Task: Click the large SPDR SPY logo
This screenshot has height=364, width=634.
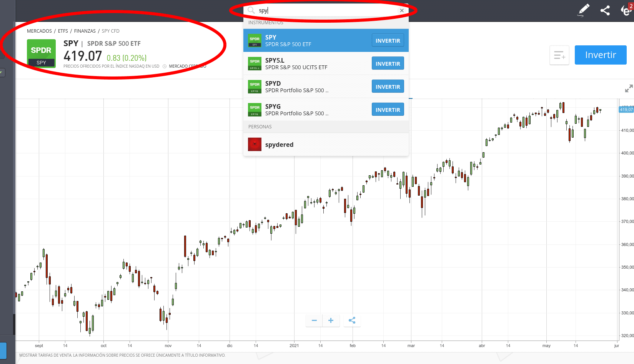Action: pyautogui.click(x=41, y=53)
